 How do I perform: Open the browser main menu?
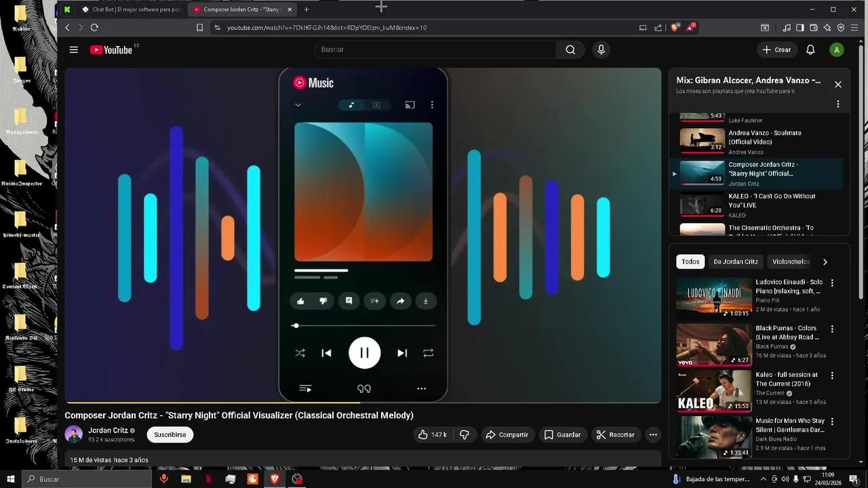(x=854, y=28)
